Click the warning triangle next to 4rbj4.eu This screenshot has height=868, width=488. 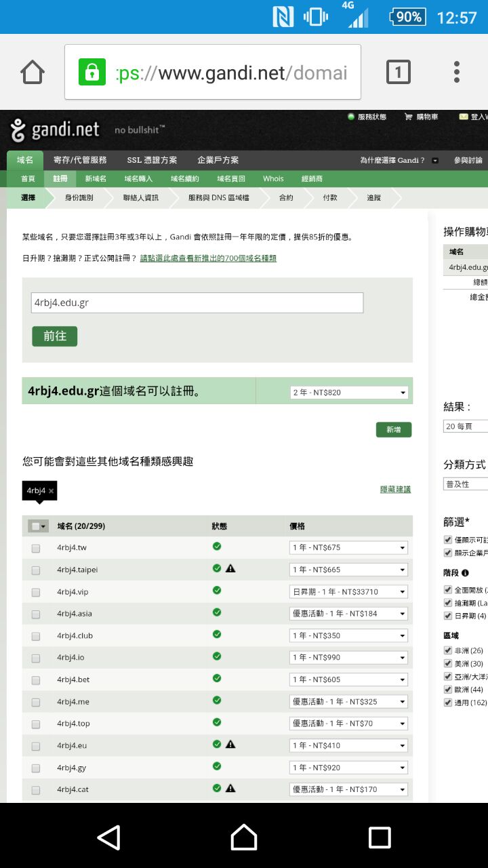tap(230, 744)
